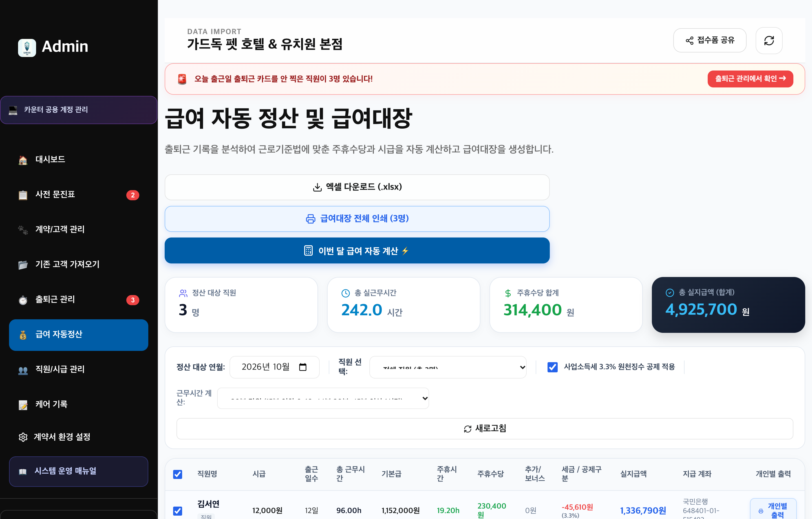Image resolution: width=812 pixels, height=519 pixels.
Task: Open 직원/시급 관리 menu item
Action: (x=79, y=369)
